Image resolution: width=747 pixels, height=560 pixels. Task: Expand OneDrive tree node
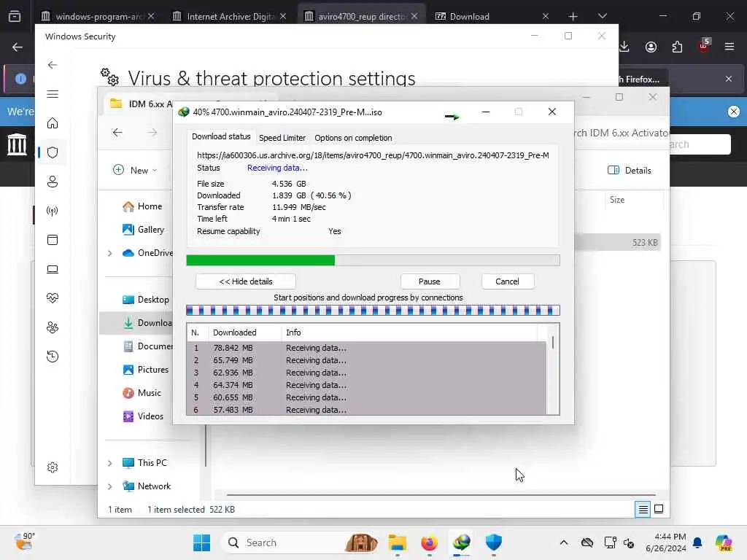(110, 253)
